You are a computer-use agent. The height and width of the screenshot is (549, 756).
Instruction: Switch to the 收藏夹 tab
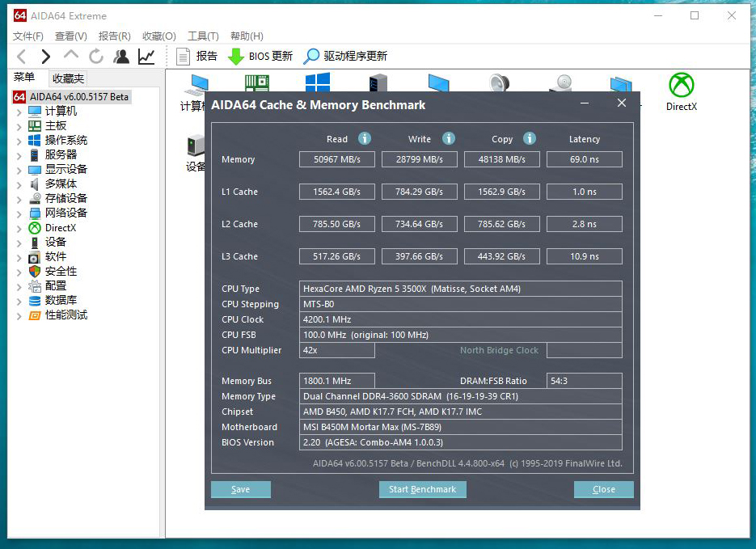click(x=68, y=78)
